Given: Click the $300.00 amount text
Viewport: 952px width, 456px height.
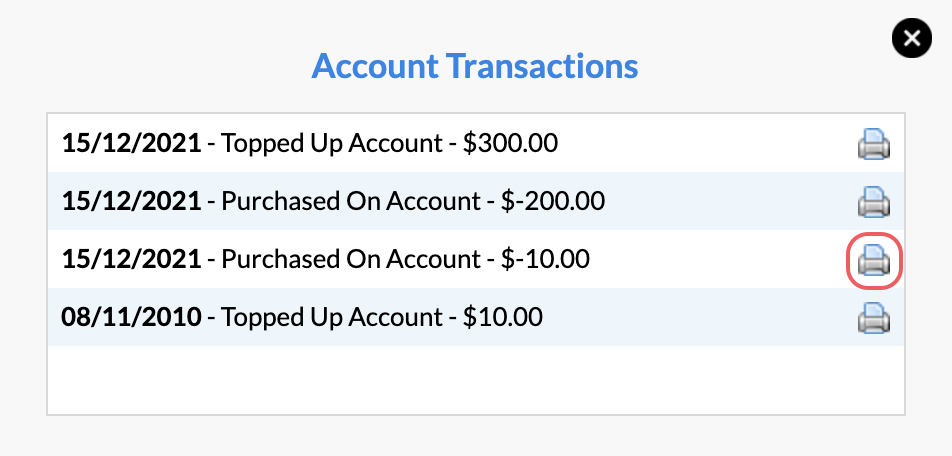Looking at the screenshot, I should pos(510,143).
